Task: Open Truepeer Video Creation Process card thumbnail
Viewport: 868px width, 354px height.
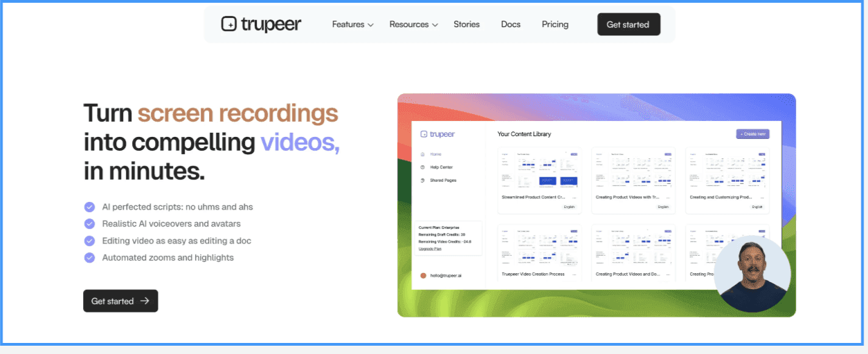Action: [539, 246]
